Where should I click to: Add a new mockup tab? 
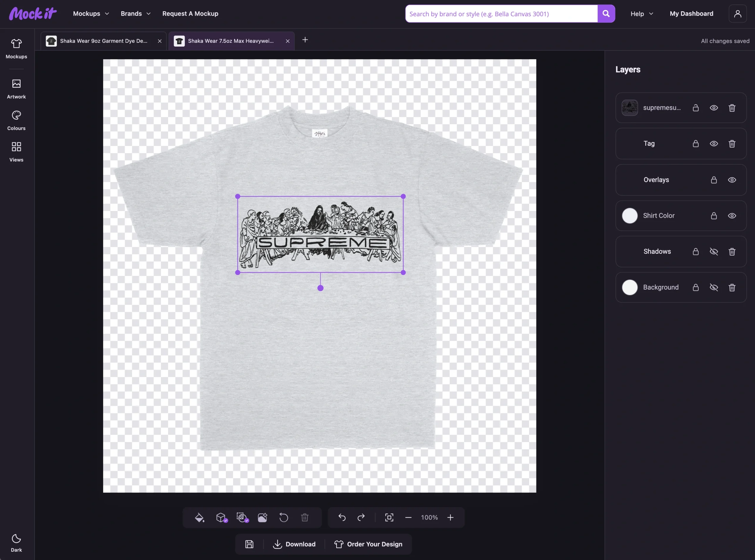pos(305,40)
